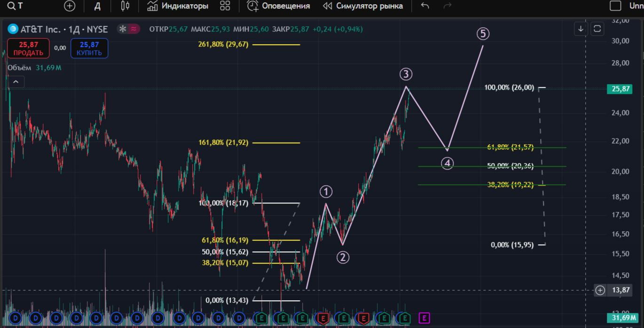Create alert via Оповещения button
The height and width of the screenshot is (328, 644).
pyautogui.click(x=279, y=6)
